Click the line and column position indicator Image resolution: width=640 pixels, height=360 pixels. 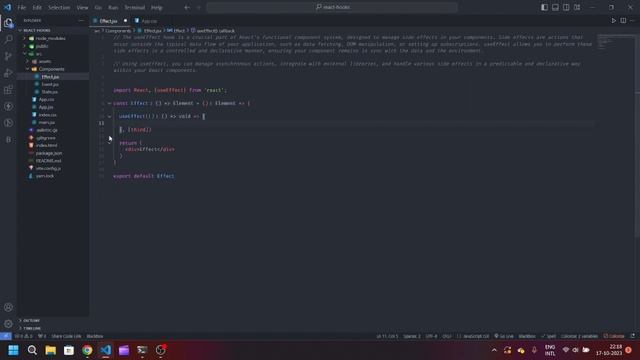(x=387, y=336)
